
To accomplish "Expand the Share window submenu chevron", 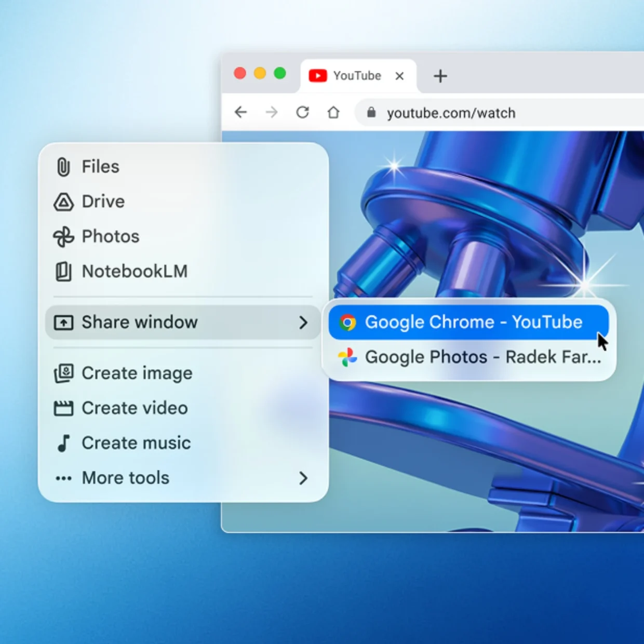I will (304, 323).
